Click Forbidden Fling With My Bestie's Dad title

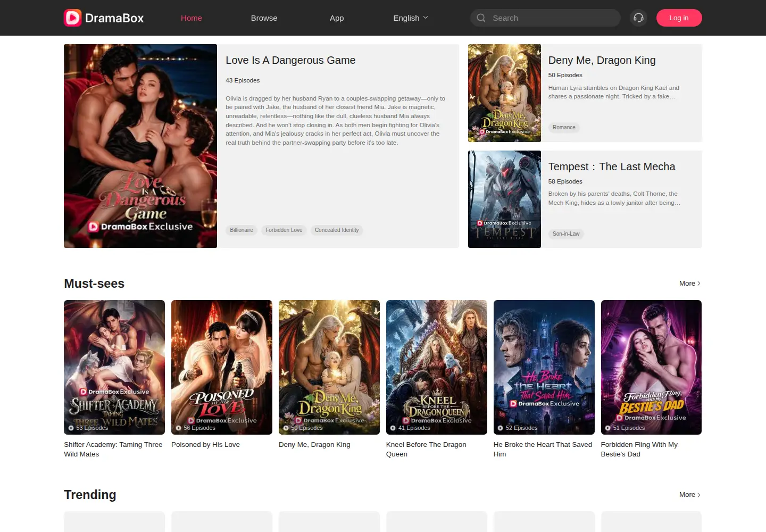(639, 450)
